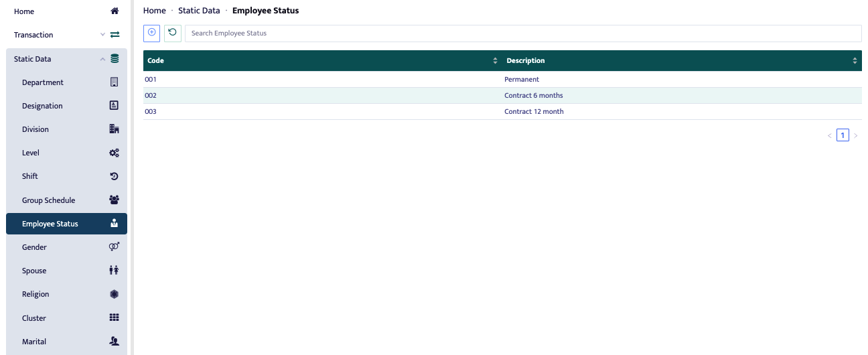Click the Home breadcrumb link
868x355 pixels.
(155, 11)
